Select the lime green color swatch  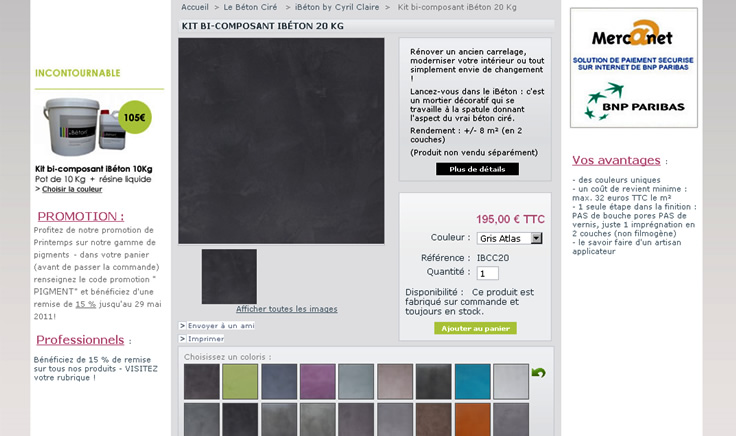click(x=240, y=382)
